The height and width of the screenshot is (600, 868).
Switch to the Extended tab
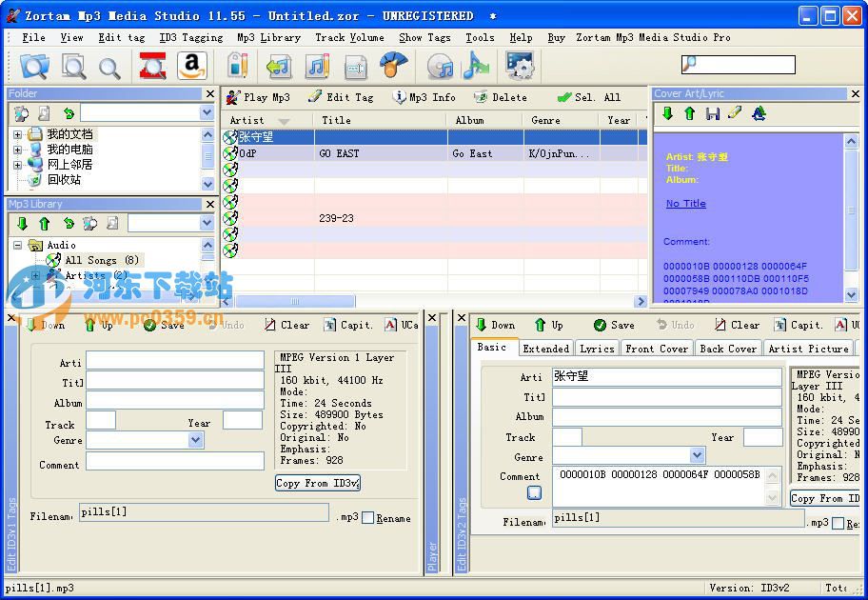(x=545, y=349)
